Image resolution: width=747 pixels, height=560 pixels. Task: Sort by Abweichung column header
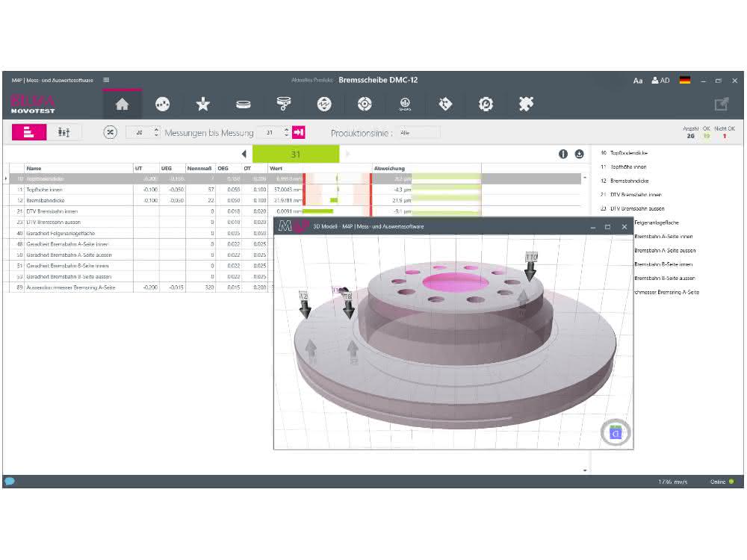tap(427, 168)
